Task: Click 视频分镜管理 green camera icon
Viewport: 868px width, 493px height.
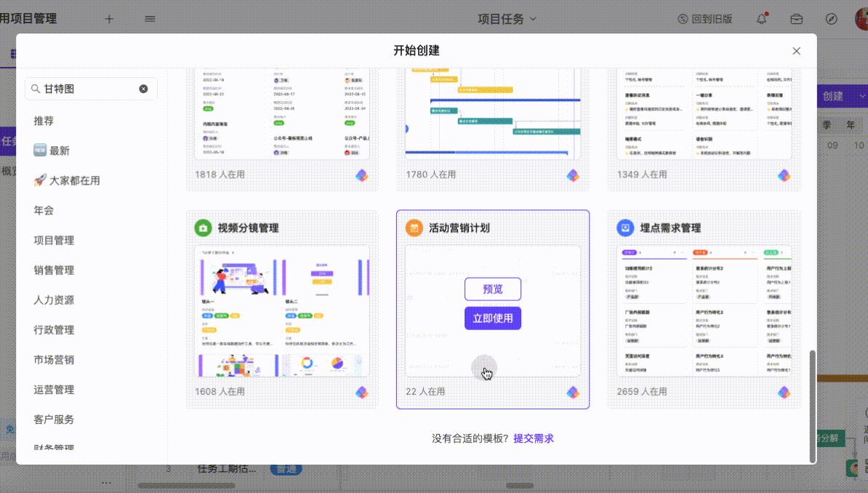Action: pyautogui.click(x=203, y=228)
